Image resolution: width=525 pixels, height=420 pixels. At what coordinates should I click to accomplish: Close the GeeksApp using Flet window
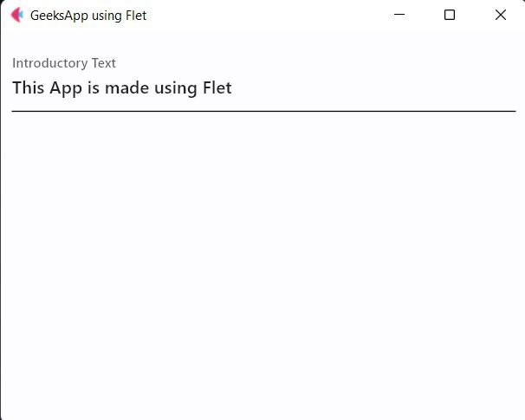pos(500,15)
